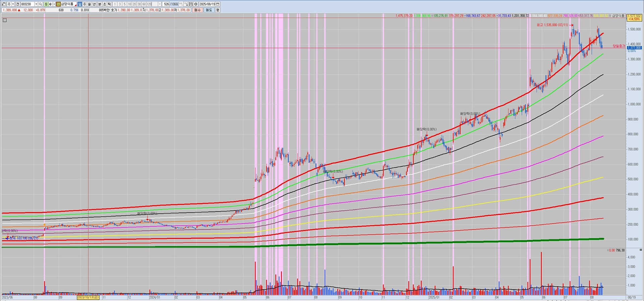Viewport: 644px width, 301px height.
Task: Select the 5 interval button
Action: click(124, 4)
